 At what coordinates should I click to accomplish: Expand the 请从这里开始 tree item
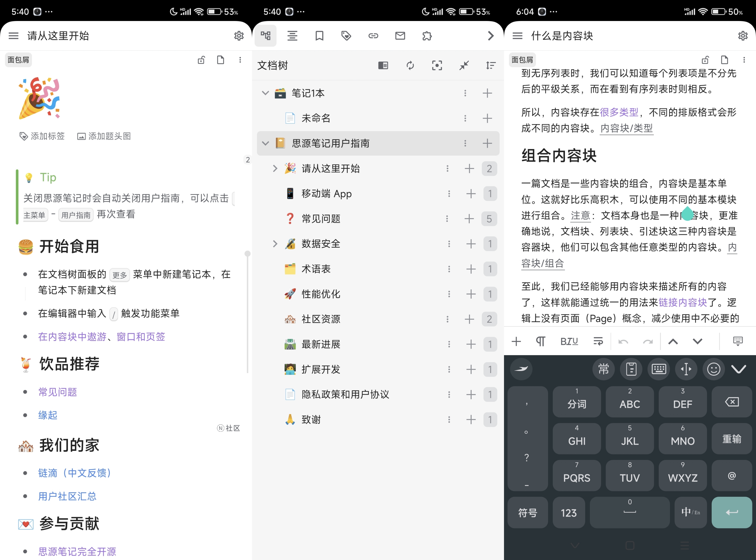pyautogui.click(x=275, y=169)
